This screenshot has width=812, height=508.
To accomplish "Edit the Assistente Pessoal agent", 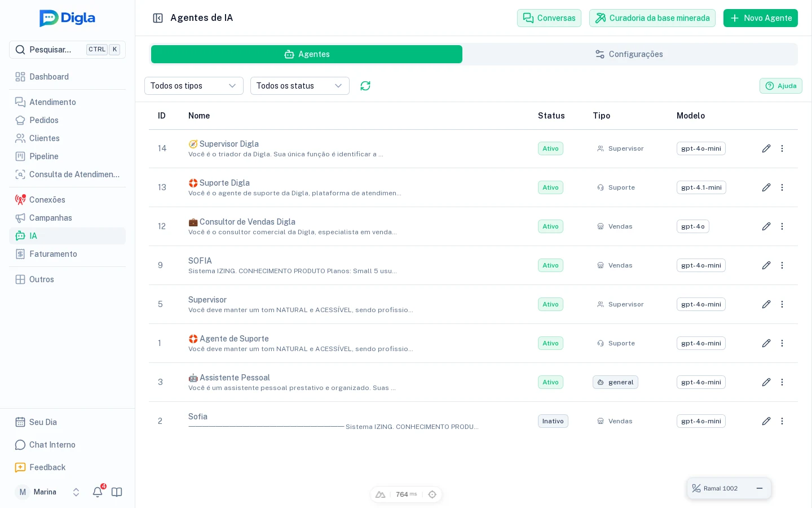I will point(766,382).
